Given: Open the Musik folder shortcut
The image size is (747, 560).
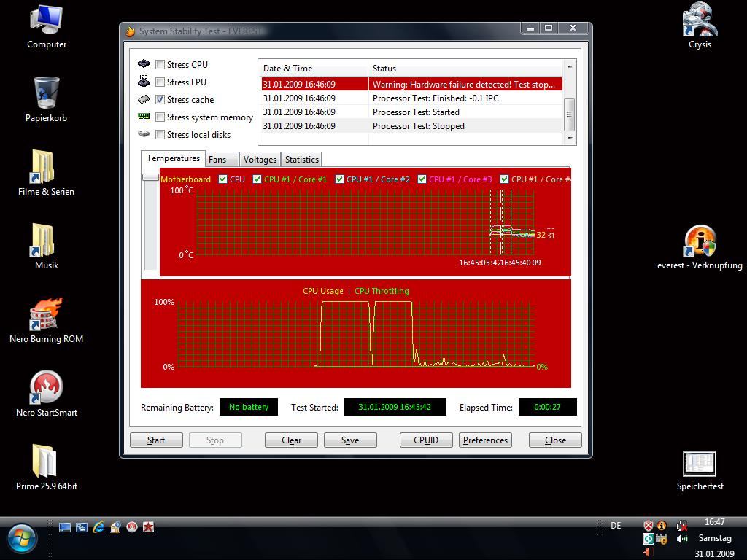Looking at the screenshot, I should 46,246.
